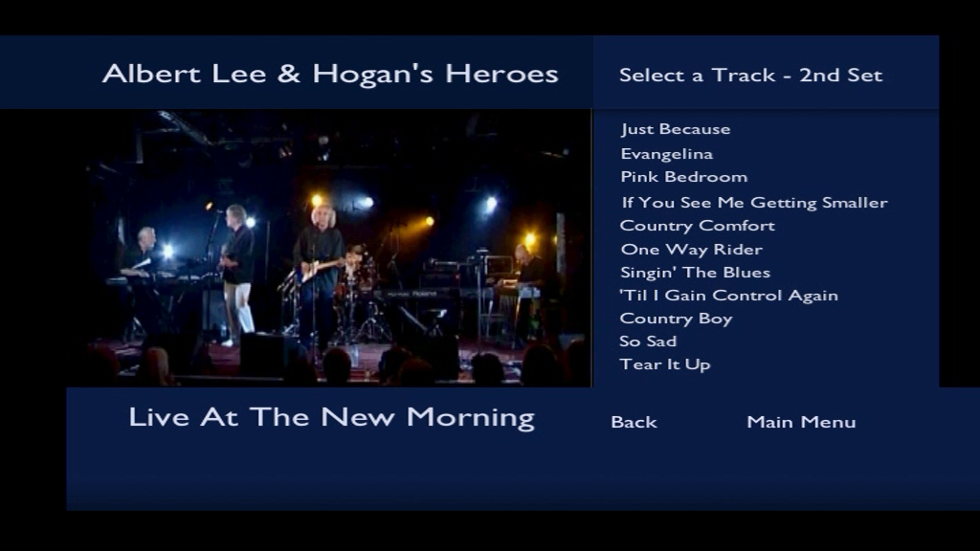The height and width of the screenshot is (551, 980).
Task: Select the track Just Because
Action: [x=676, y=129]
